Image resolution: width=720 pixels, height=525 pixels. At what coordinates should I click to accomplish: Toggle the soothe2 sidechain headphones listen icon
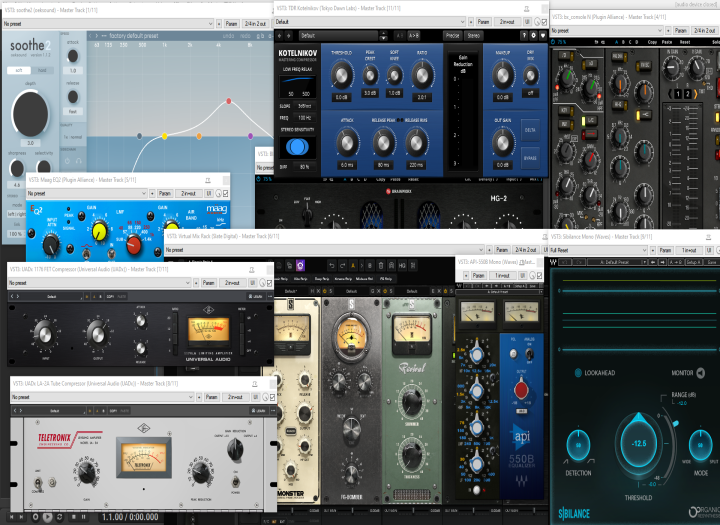pos(79,161)
